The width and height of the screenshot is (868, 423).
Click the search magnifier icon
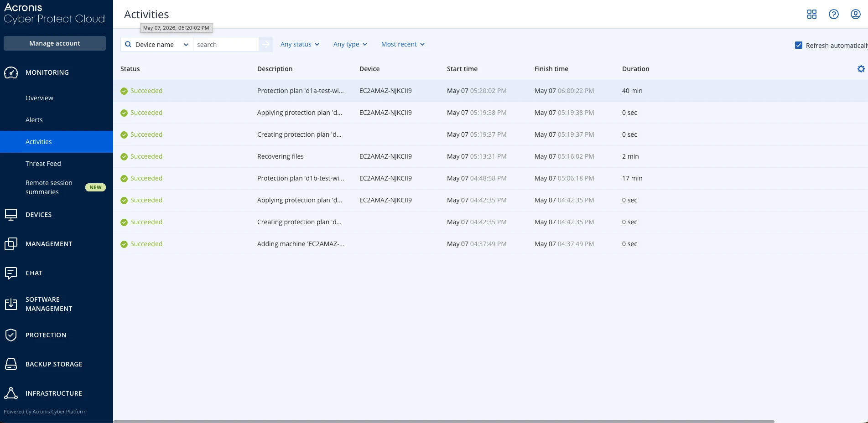[x=128, y=44]
